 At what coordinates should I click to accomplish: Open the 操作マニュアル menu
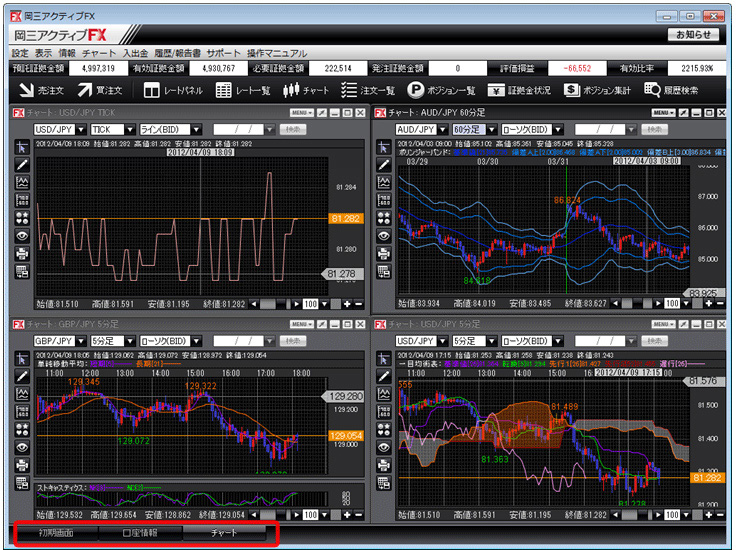pyautogui.click(x=277, y=53)
